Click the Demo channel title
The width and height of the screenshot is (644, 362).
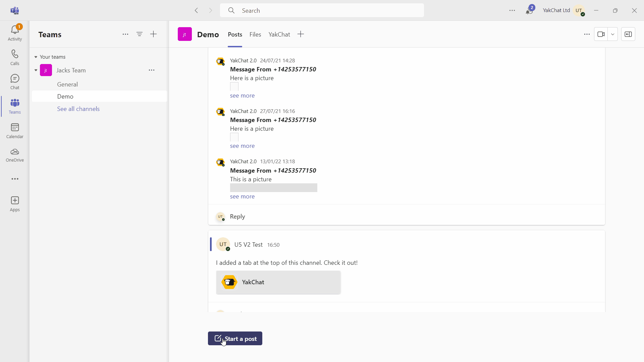[208, 35]
